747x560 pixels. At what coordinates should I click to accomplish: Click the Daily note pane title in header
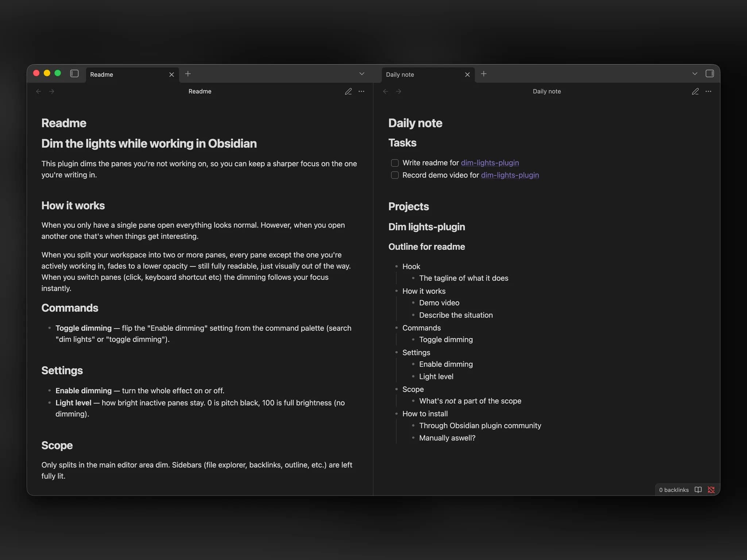(x=547, y=91)
